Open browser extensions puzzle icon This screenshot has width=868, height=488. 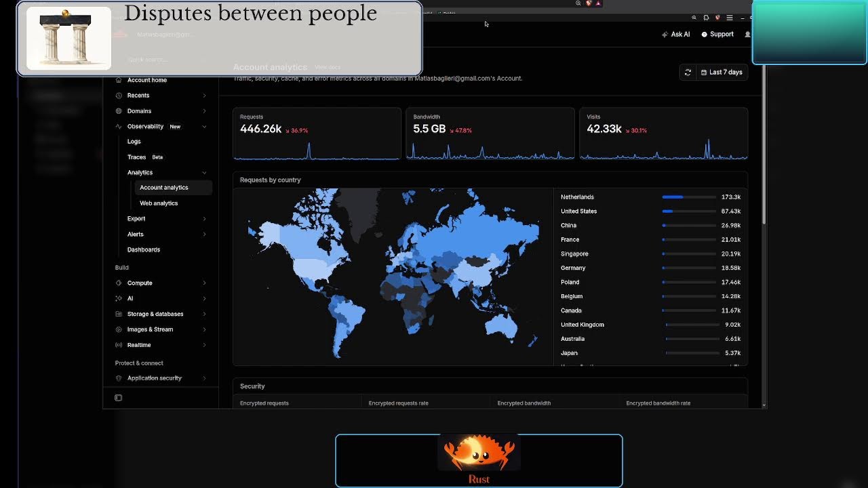[706, 18]
